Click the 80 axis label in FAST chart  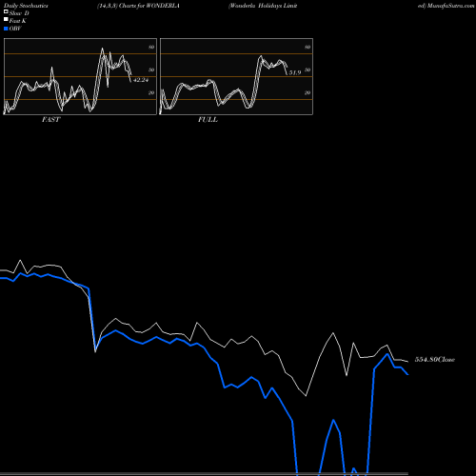click(x=151, y=47)
